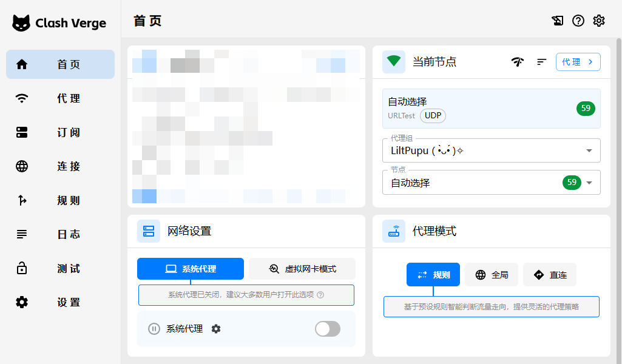Click the 代理 button with arrow
Image resolution: width=622 pixels, height=364 pixels.
pos(578,62)
